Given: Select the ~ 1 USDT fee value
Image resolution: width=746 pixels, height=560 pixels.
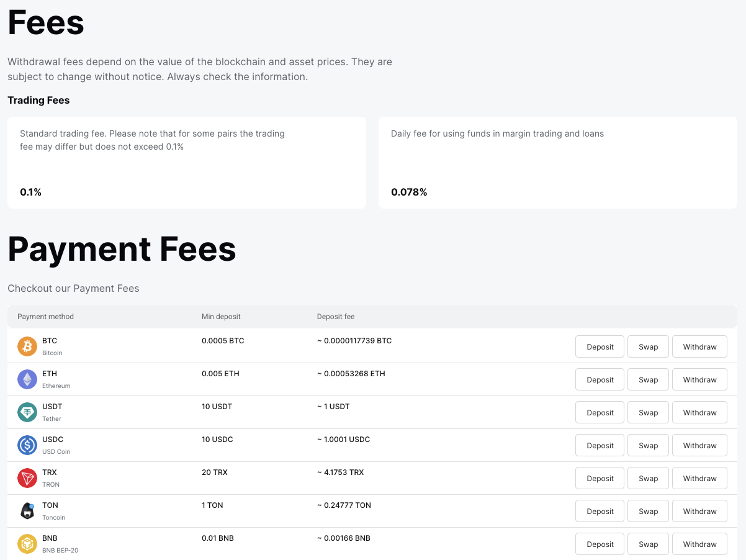Looking at the screenshot, I should (333, 407).
